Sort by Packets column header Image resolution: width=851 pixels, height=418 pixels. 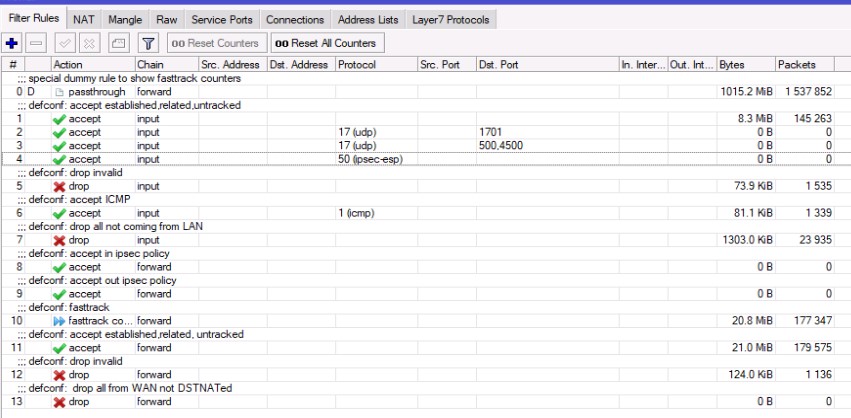(x=804, y=65)
